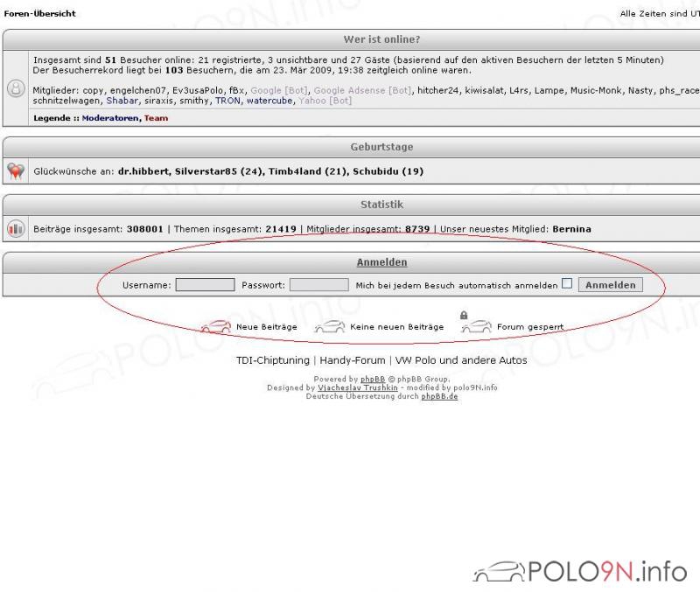Focus the Passwort input field
This screenshot has height=592, width=700.
(319, 284)
